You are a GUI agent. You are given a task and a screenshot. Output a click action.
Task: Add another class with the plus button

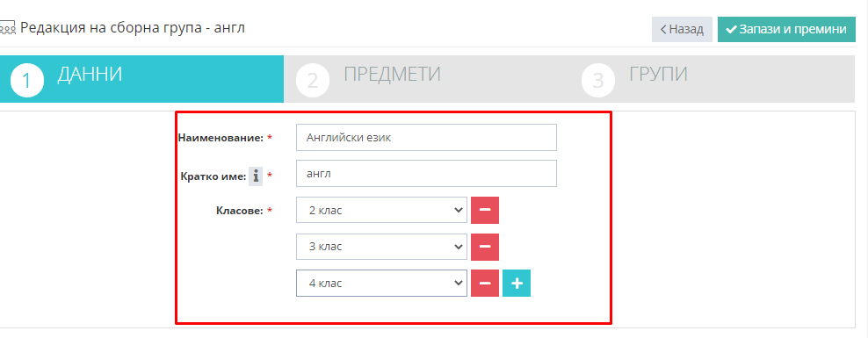click(x=517, y=284)
